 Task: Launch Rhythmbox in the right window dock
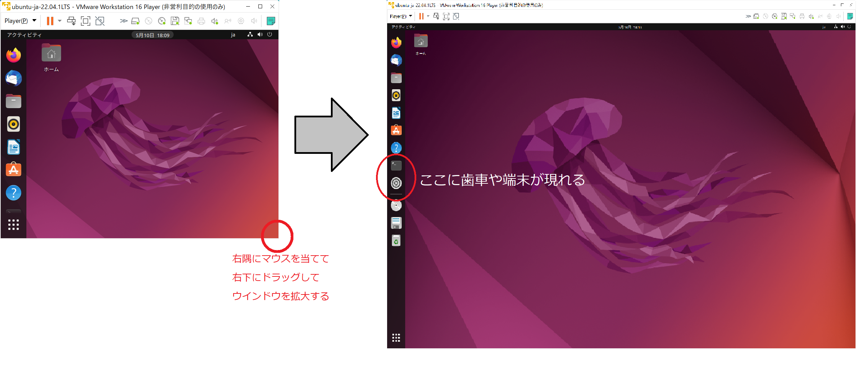(x=396, y=95)
